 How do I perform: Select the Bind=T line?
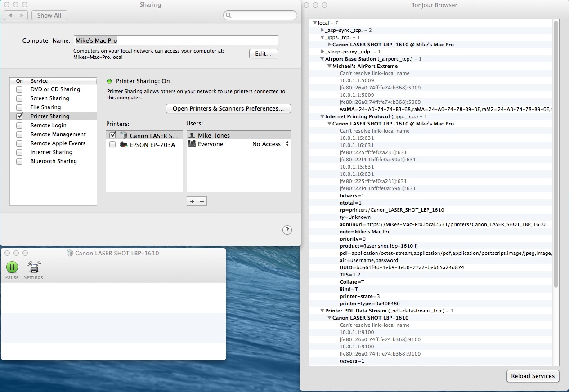point(349,289)
